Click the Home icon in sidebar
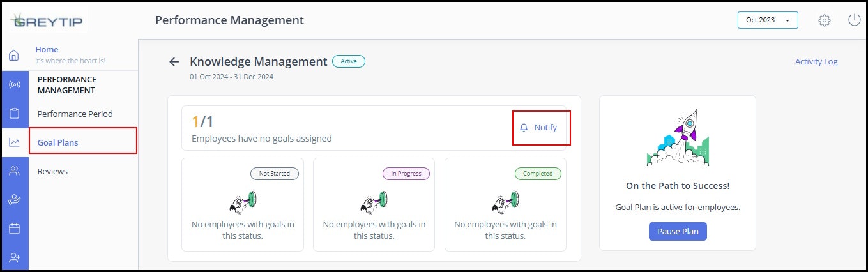 tap(14, 56)
